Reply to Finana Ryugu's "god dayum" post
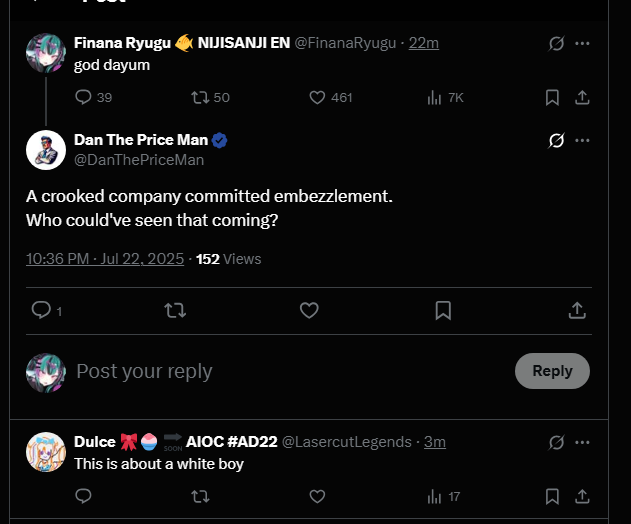This screenshot has height=524, width=631. pyautogui.click(x=84, y=97)
